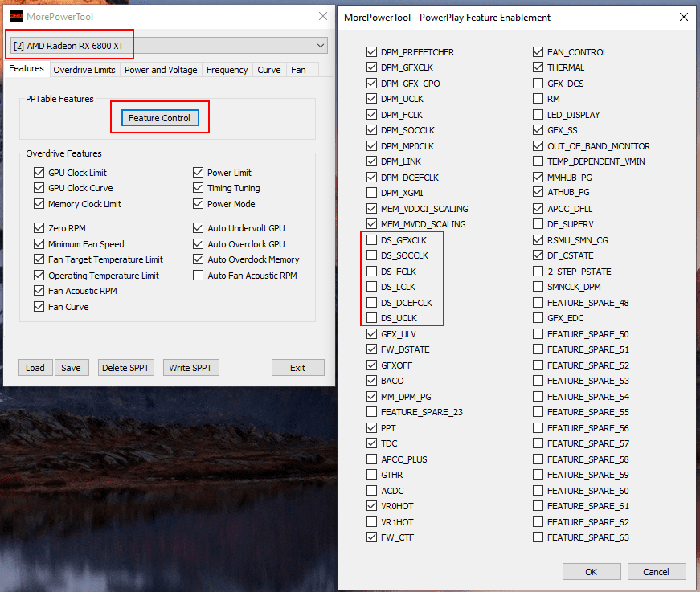The height and width of the screenshot is (592, 700).
Task: Check FEATURE_SPARE_63 checkbox
Action: [538, 537]
